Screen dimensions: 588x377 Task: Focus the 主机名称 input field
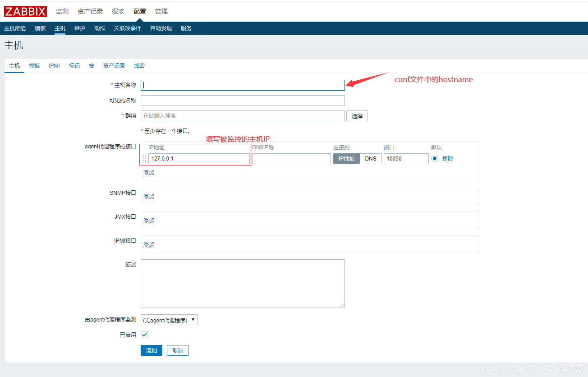pyautogui.click(x=243, y=85)
